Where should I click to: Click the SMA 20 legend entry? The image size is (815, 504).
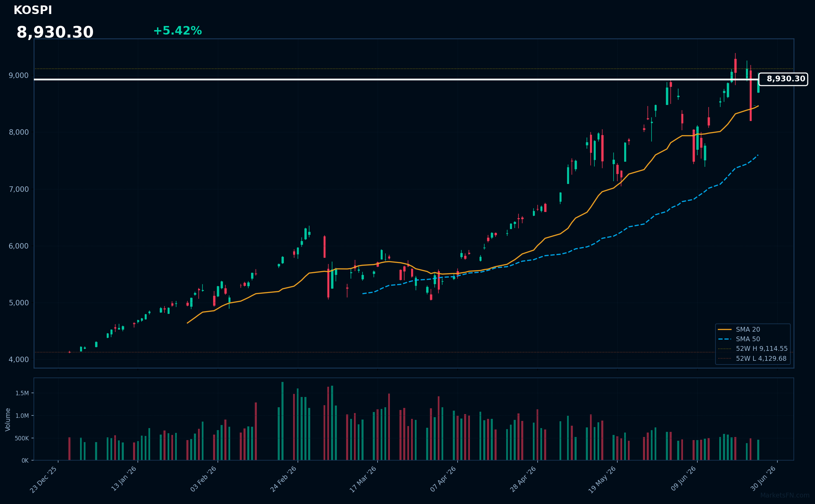(x=748, y=329)
